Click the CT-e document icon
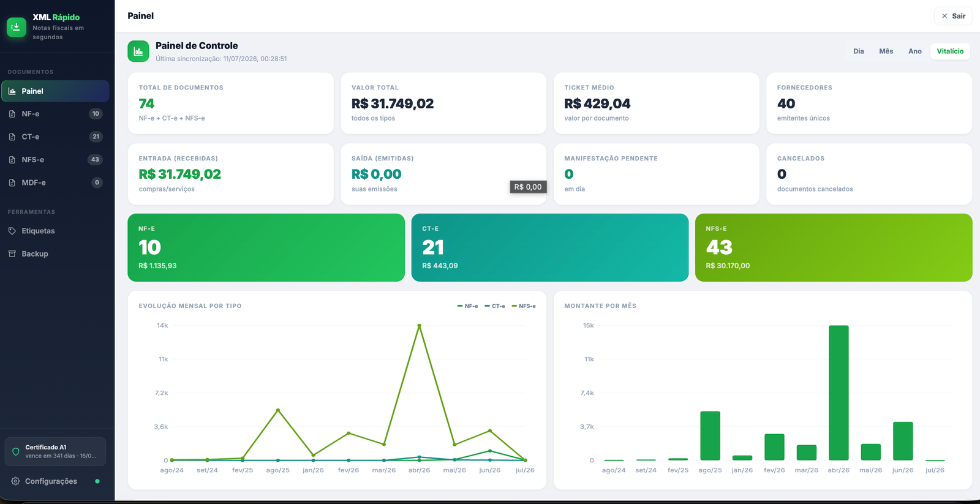 coord(12,137)
